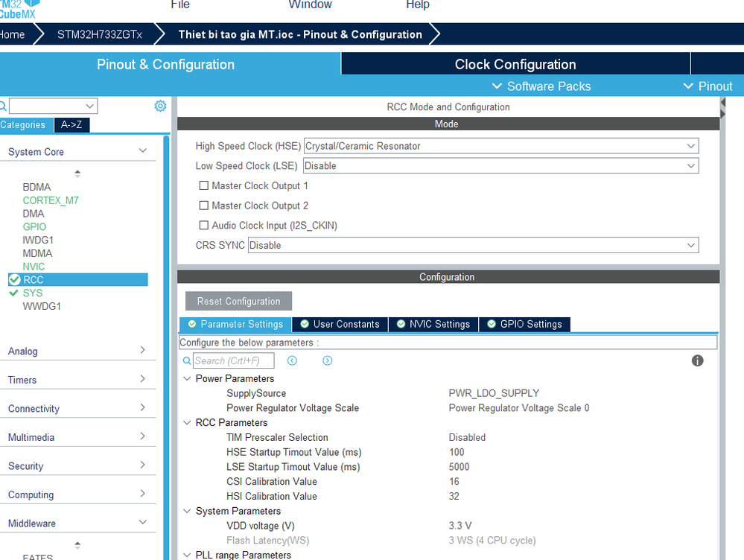Enable Audio Clock Input (I2S_CKIN)
744x560 pixels.
204,226
